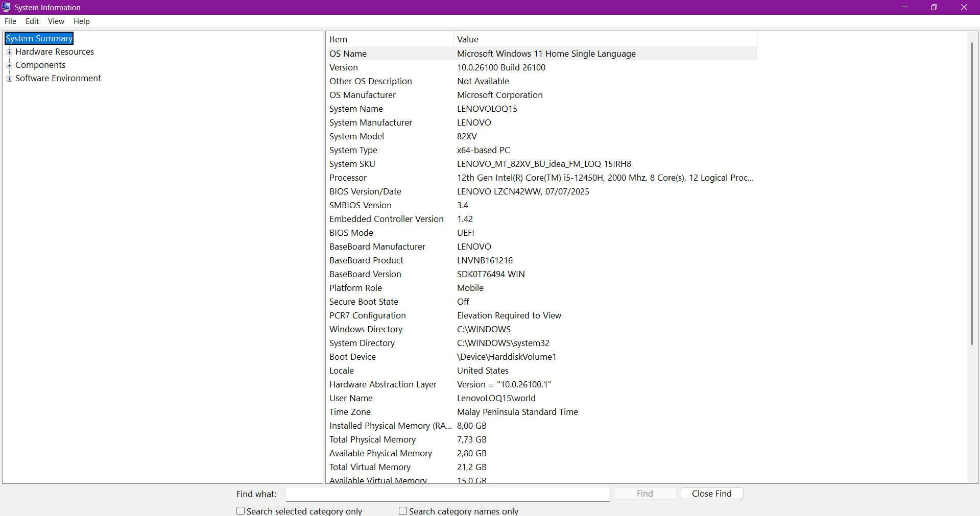Click the value Elevation Required to View
Viewport: 980px width, 516px height.
pyautogui.click(x=509, y=315)
